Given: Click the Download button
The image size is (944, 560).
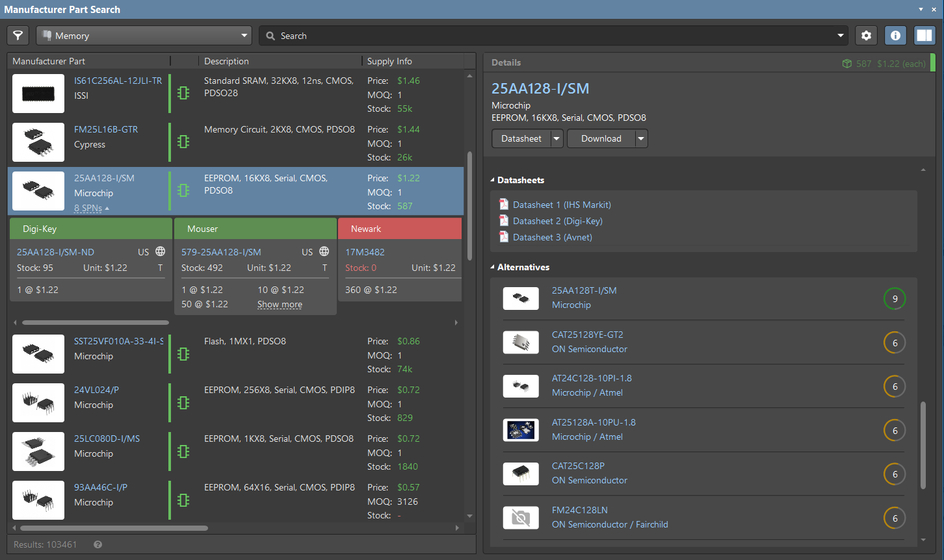Looking at the screenshot, I should 601,138.
